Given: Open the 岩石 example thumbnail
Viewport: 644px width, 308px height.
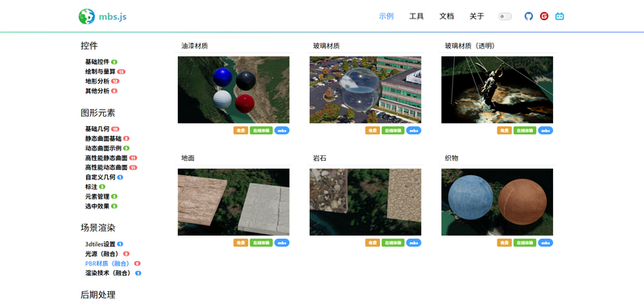Looking at the screenshot, I should 365,202.
